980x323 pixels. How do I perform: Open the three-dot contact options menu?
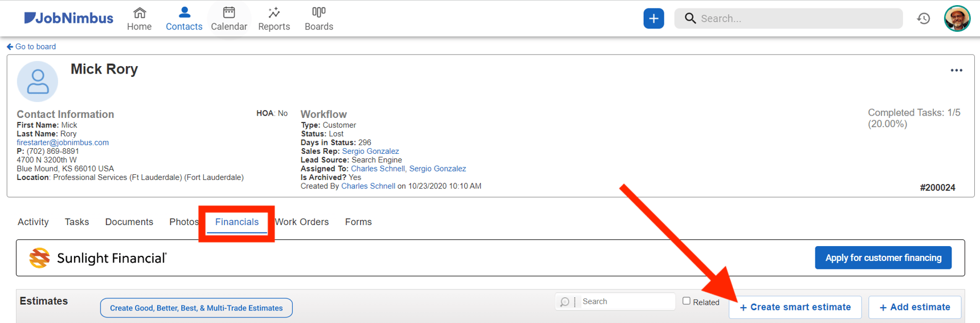(956, 71)
